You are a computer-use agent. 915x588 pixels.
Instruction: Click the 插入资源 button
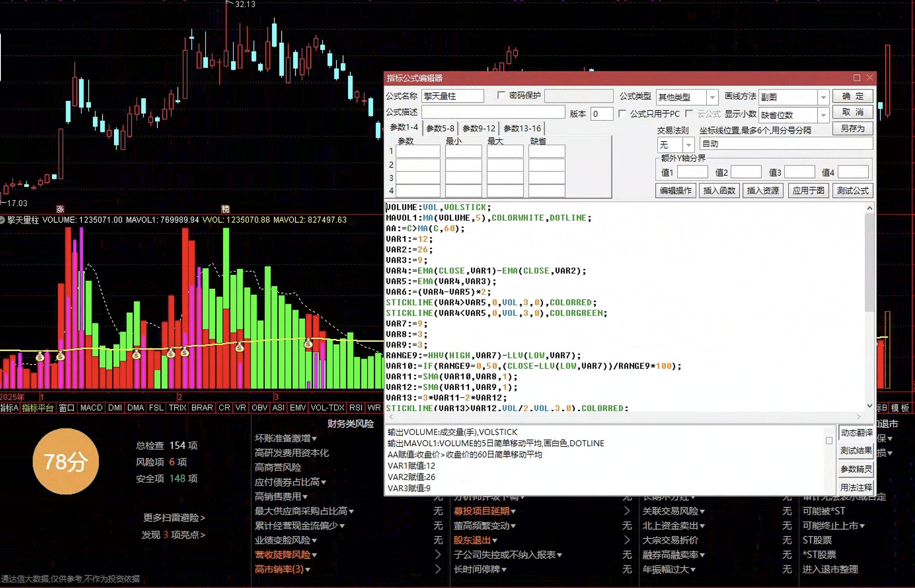(x=763, y=191)
